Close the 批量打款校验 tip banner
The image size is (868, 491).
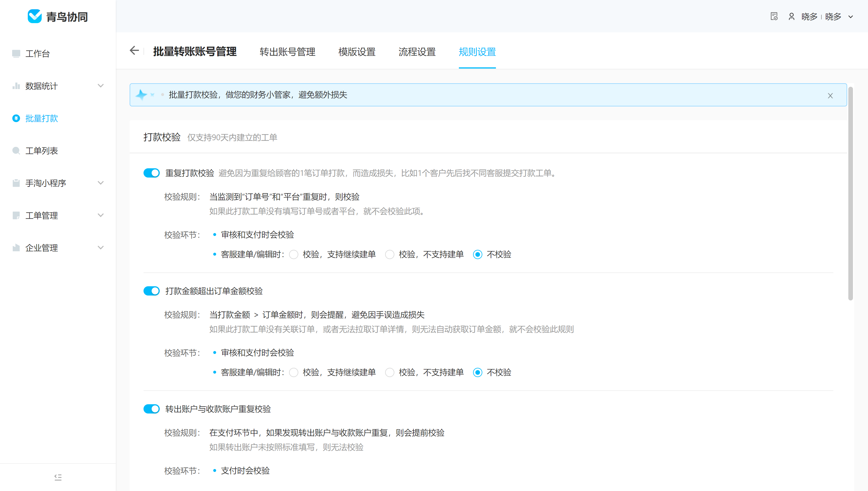tap(830, 96)
